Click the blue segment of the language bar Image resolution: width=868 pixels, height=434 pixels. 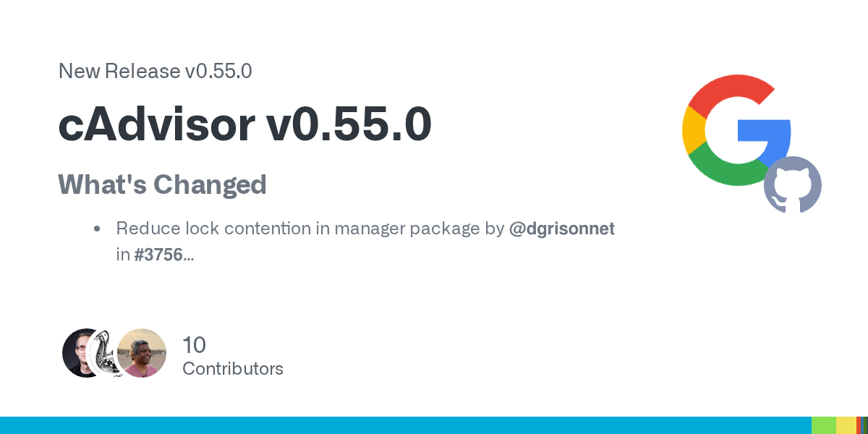pos(405,425)
